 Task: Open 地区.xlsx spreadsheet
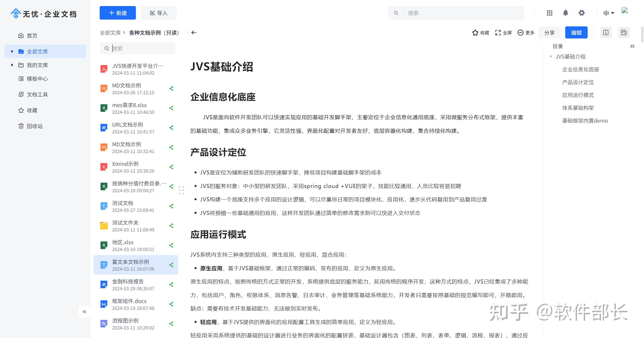coord(136,245)
